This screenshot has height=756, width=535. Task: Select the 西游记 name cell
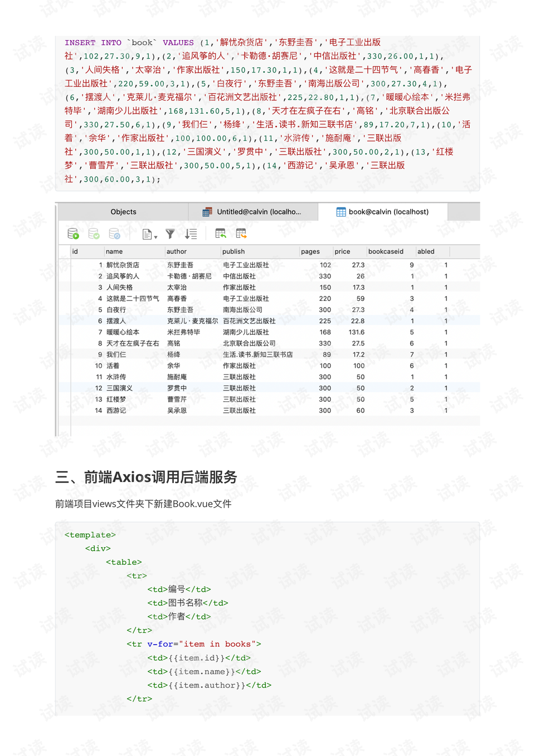click(116, 411)
